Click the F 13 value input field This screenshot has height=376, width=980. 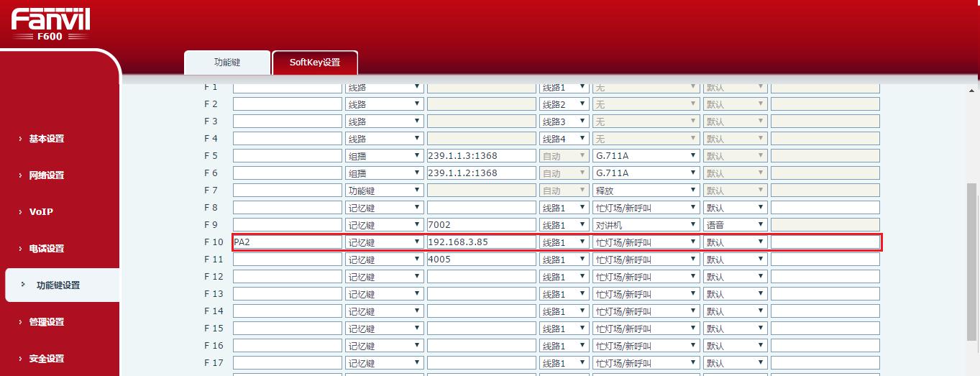[x=482, y=294]
